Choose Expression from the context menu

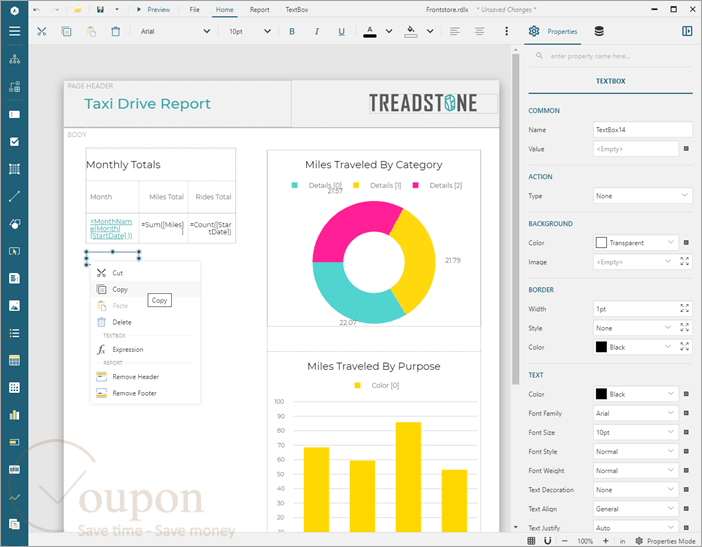(x=146, y=349)
